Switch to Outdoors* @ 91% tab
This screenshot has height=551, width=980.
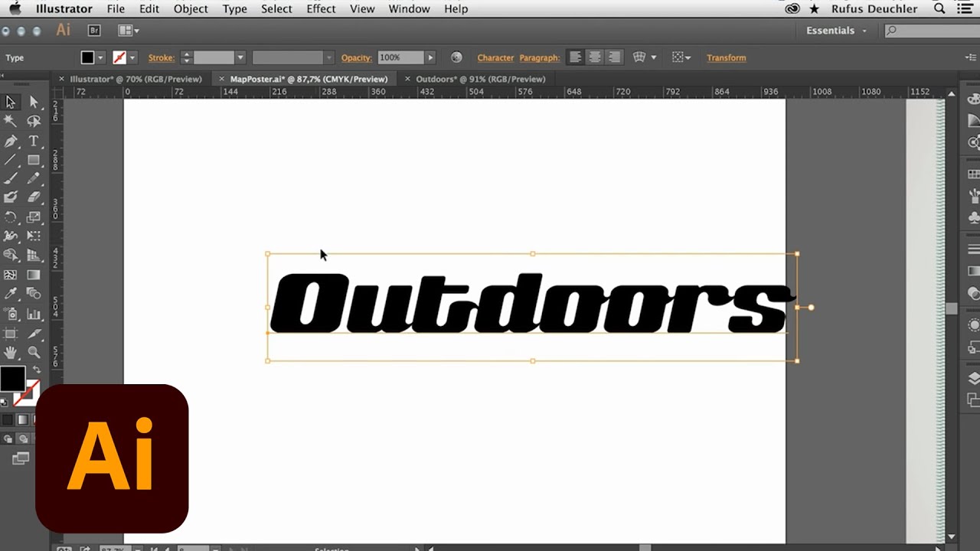(x=481, y=79)
